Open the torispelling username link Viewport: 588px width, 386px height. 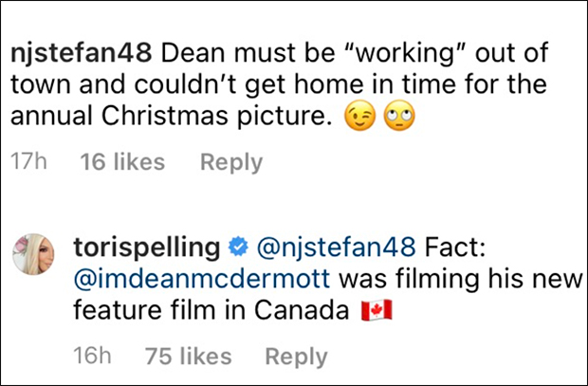tap(148, 248)
